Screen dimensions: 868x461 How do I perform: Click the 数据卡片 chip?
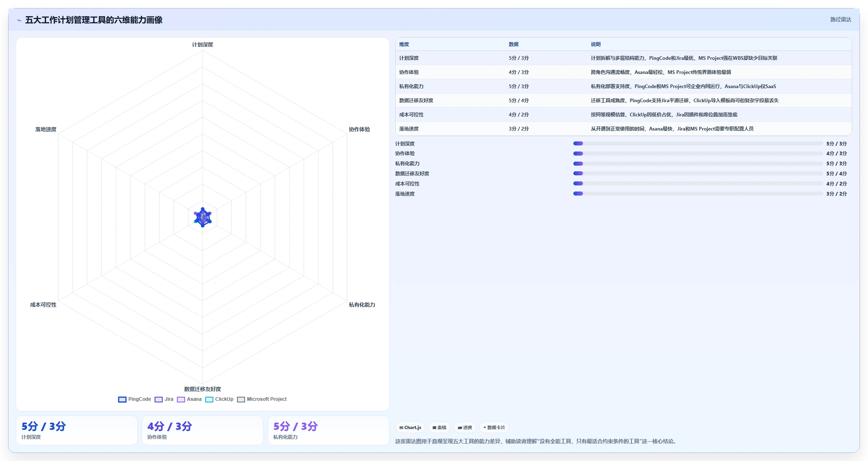click(494, 427)
